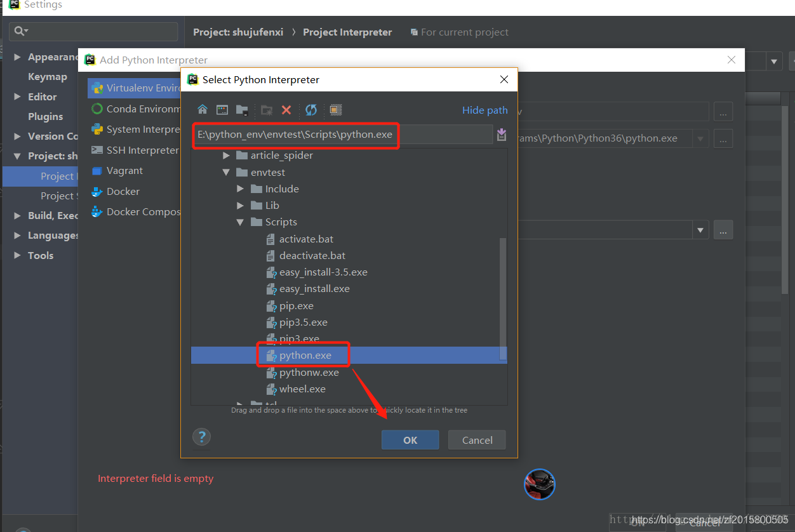Create a new folder via toolbar icon

click(267, 110)
